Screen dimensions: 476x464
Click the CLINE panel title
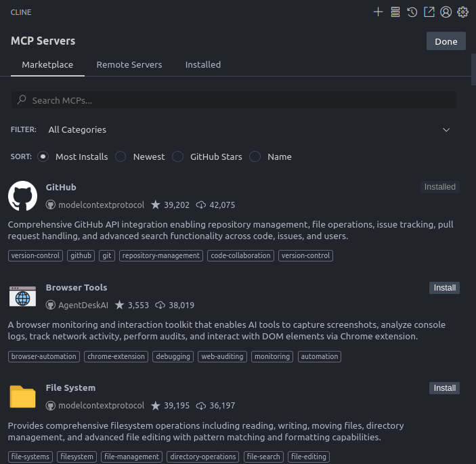[21, 12]
